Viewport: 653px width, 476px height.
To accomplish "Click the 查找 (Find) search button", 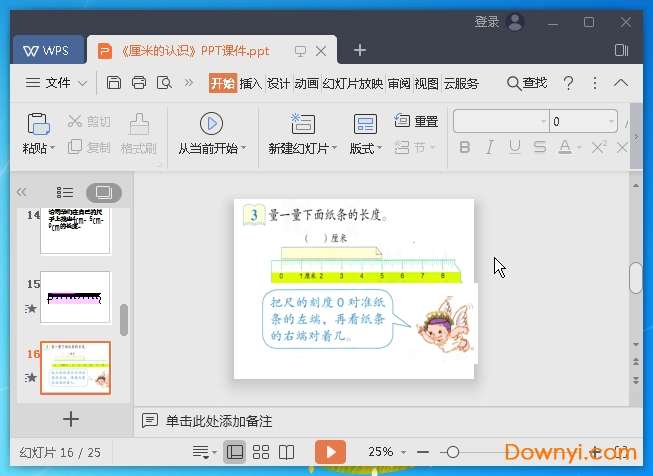I will pos(527,83).
